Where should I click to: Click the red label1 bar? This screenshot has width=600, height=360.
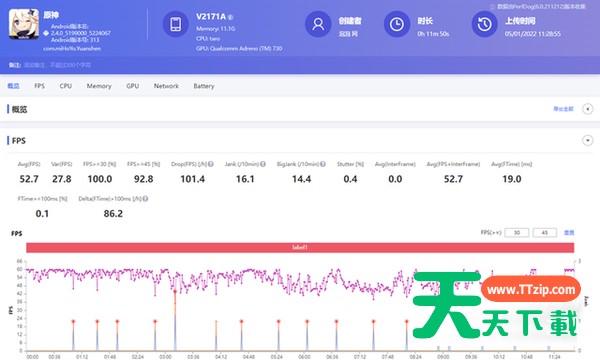[x=300, y=248]
